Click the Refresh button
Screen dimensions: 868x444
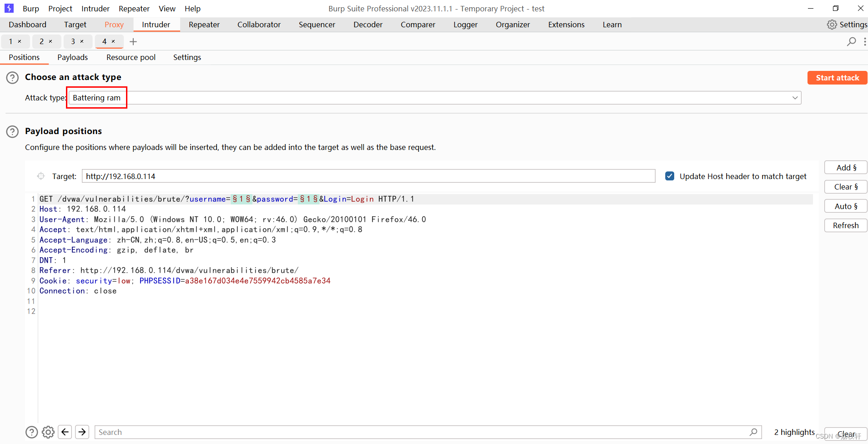[846, 225]
